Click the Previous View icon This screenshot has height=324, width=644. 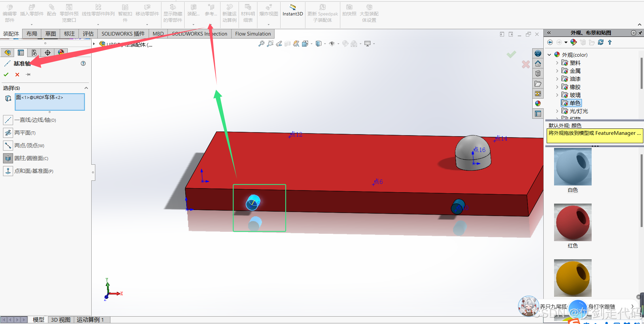279,44
